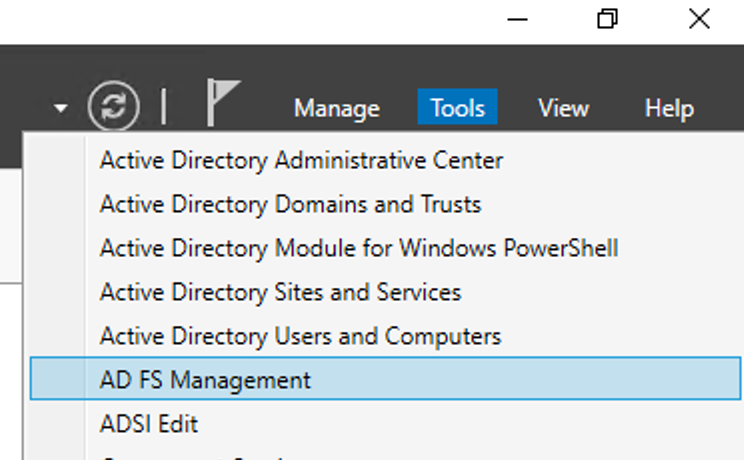The height and width of the screenshot is (460, 744).
Task: Launch Active Directory Module for Windows PowerShell
Action: point(385,248)
